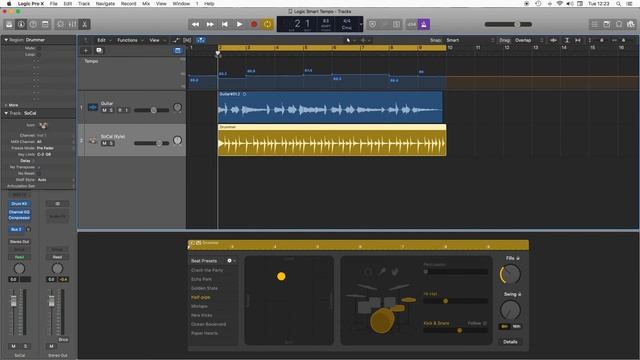
Task: Toggle the highlighted Catch Playhead button
Action: tap(201, 40)
